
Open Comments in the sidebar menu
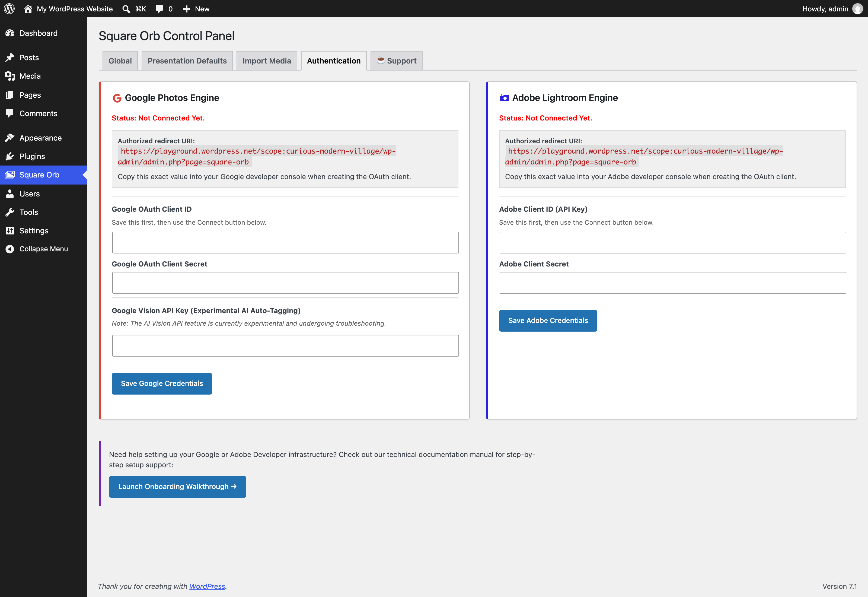pos(43,113)
